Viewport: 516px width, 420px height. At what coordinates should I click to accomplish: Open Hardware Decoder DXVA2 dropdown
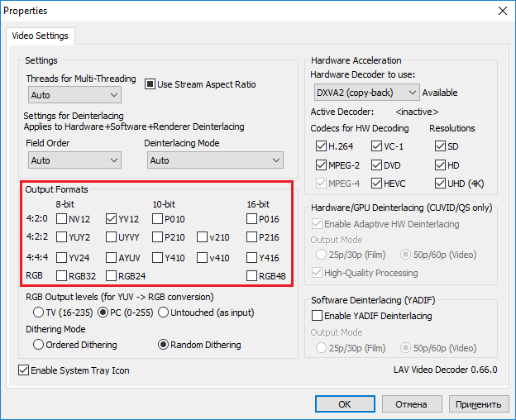pyautogui.click(x=365, y=93)
